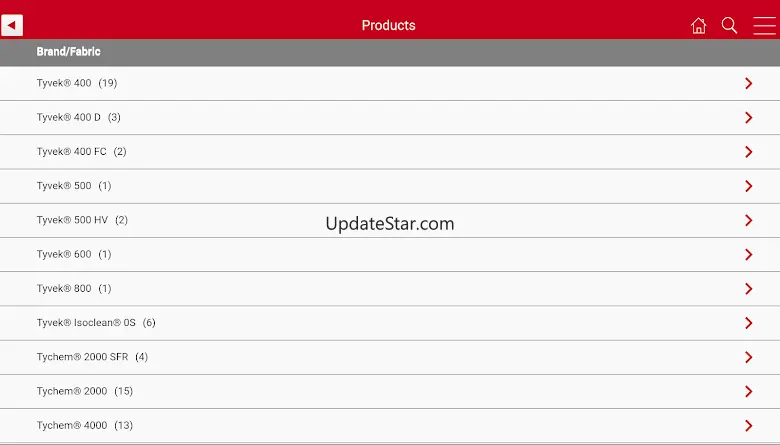Screen dimensions: 780x445
Task: Click the chevron beside Tychem 4000
Action: pyautogui.click(x=748, y=426)
